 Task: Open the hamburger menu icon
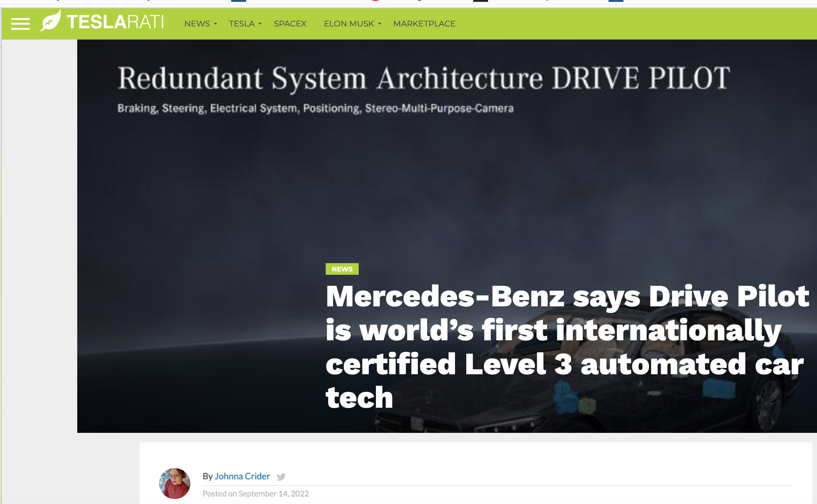[x=20, y=24]
